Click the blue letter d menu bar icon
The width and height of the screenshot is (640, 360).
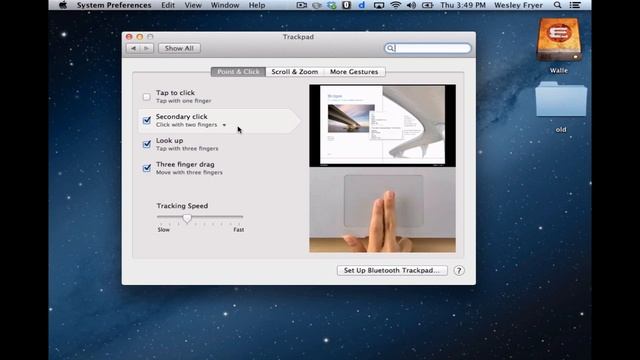[x=362, y=5]
